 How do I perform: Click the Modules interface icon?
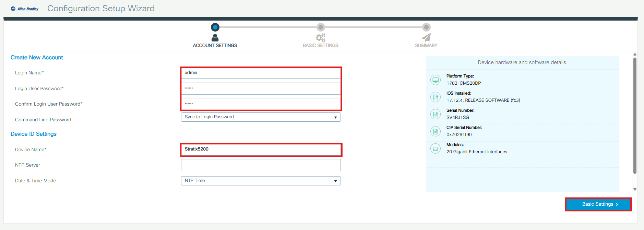click(x=436, y=148)
